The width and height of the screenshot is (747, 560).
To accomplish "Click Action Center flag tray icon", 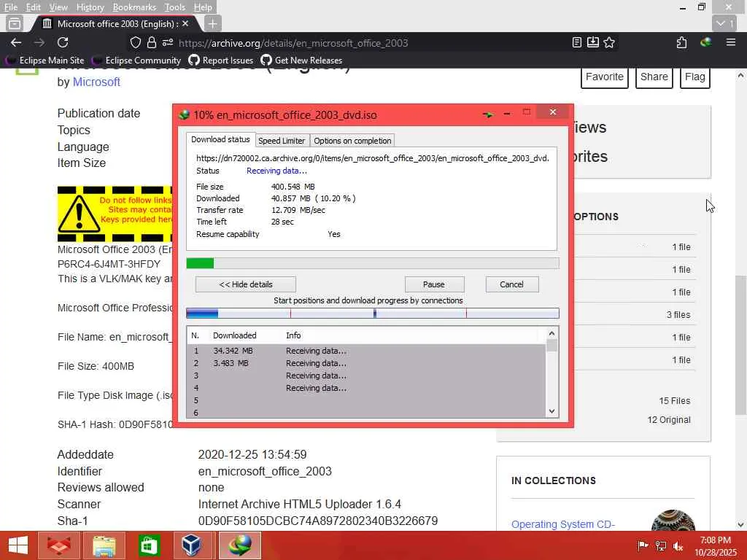I will pos(643,545).
